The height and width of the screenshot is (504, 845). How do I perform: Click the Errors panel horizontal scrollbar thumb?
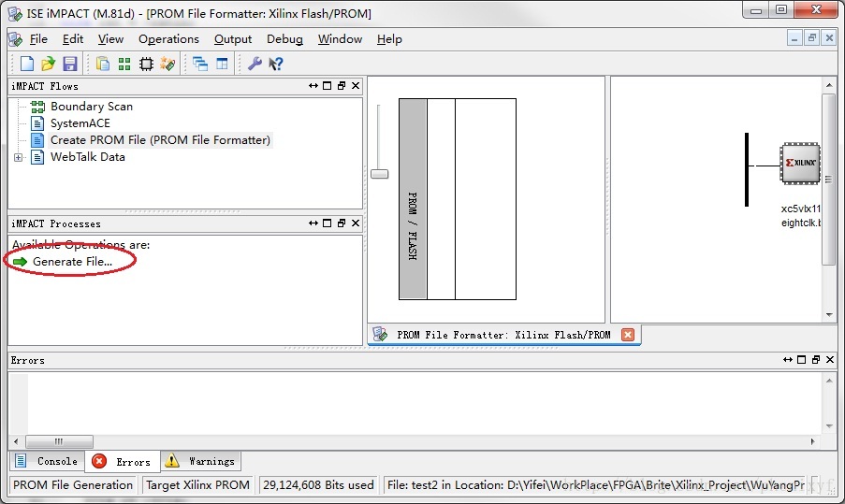(59, 441)
